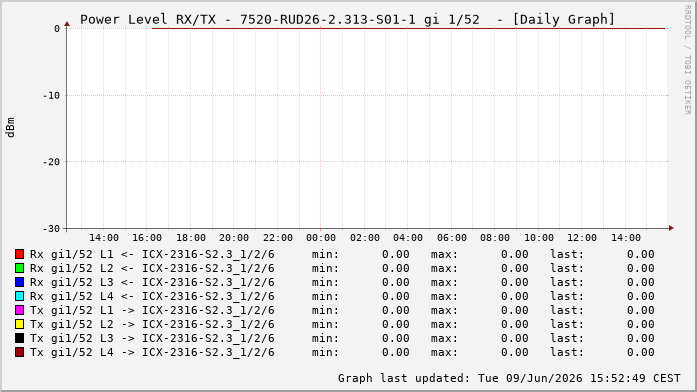Click the green Rx L2 legend swatch
The image size is (697, 392).
tap(19, 268)
